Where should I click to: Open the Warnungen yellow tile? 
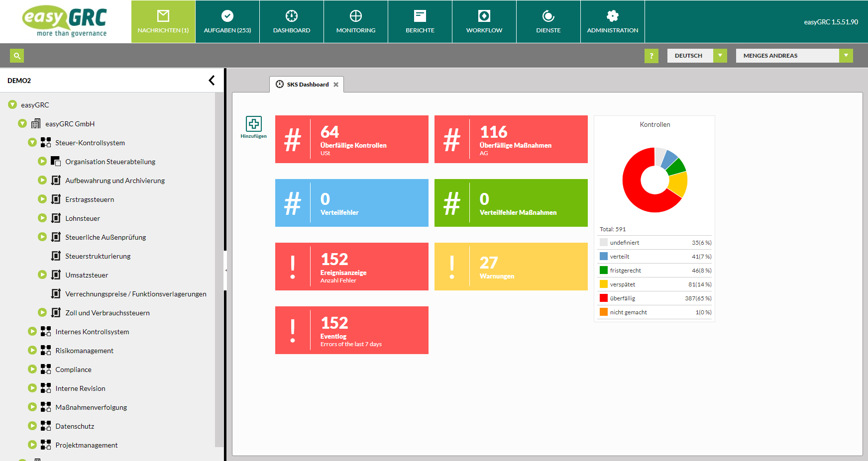pyautogui.click(x=511, y=267)
